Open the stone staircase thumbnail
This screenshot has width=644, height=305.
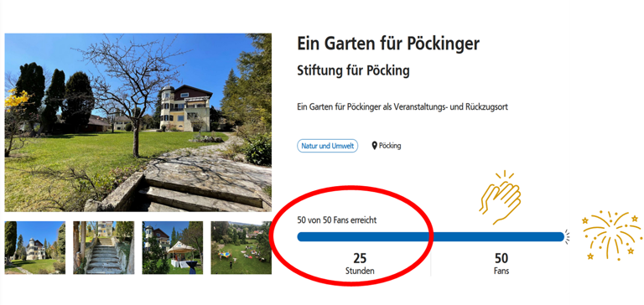103,247
